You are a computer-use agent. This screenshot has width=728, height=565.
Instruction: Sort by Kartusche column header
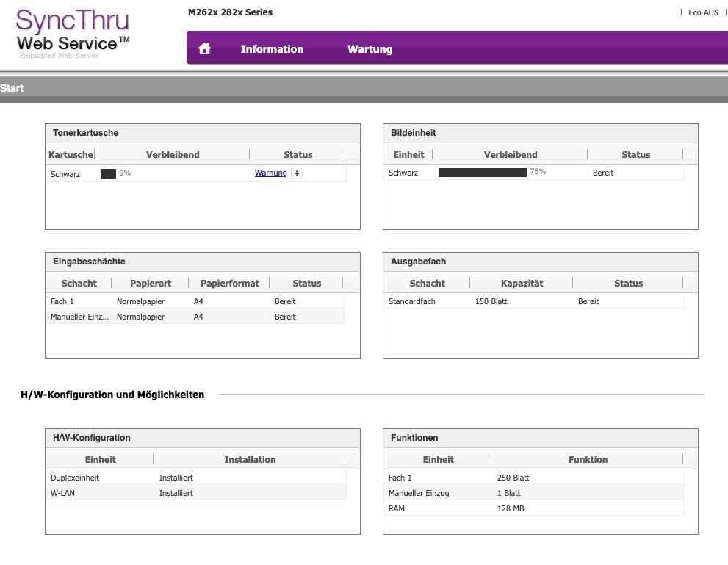(x=71, y=154)
